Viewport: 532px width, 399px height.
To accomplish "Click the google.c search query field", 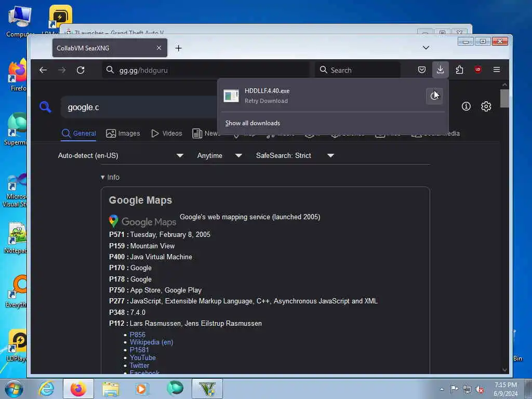I will pos(139,107).
